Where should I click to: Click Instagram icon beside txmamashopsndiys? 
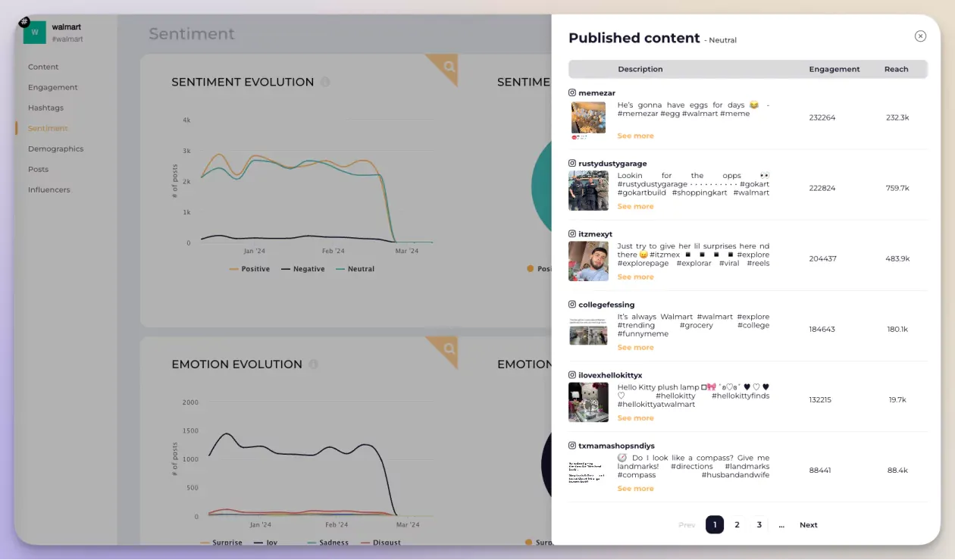572,446
